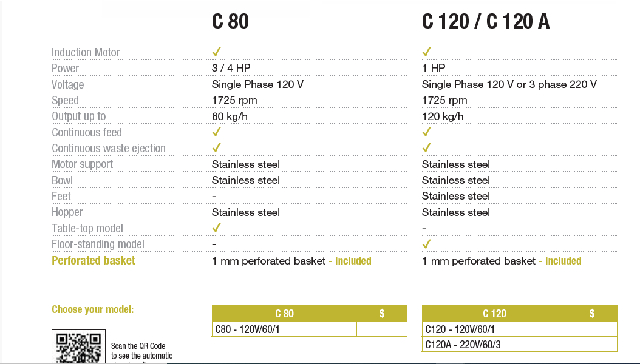Click Continuous waste ejection checkmark for C 120

coord(426,147)
